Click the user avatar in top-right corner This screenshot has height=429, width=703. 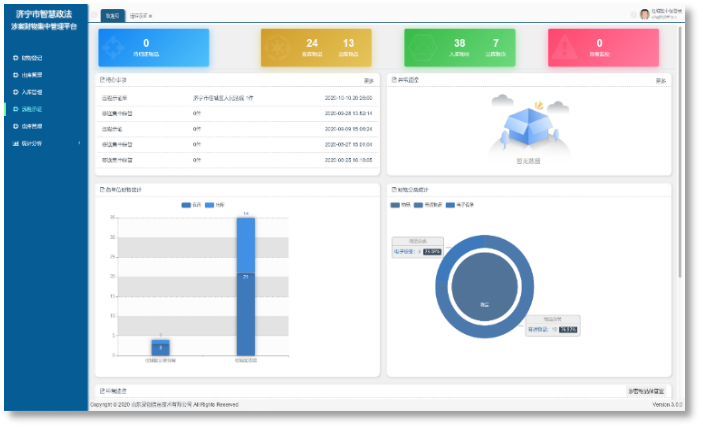point(645,14)
